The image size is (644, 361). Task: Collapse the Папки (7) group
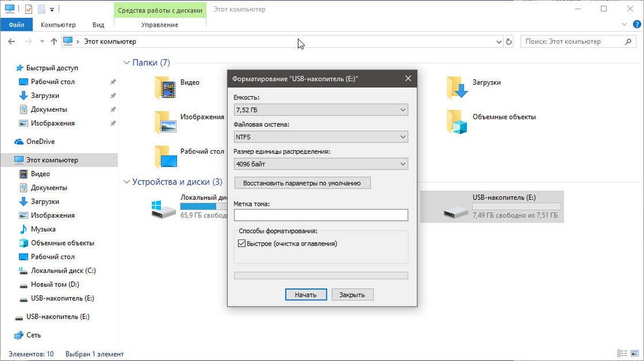127,63
